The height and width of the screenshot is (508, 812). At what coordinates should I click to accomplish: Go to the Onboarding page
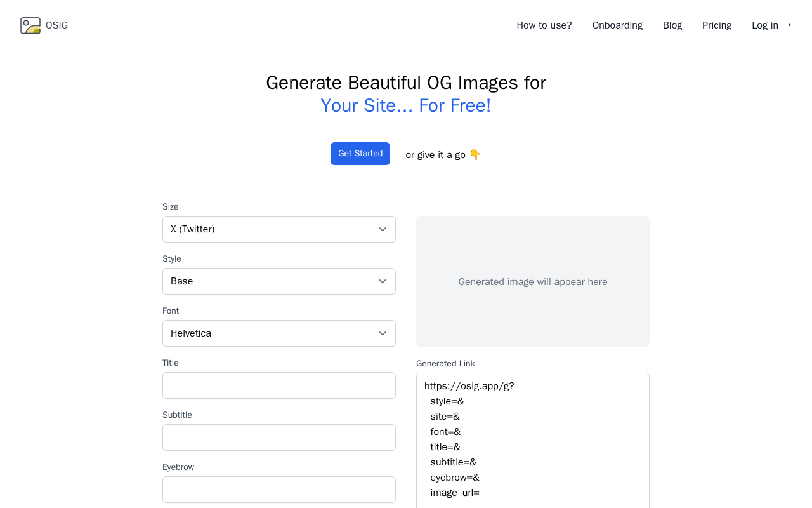click(617, 25)
